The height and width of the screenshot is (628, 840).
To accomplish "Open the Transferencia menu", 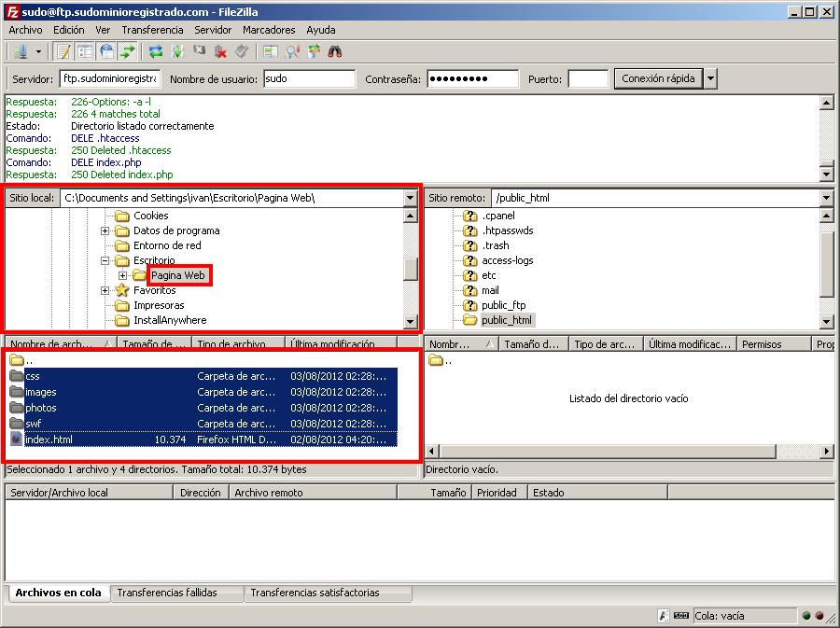I will (x=152, y=30).
